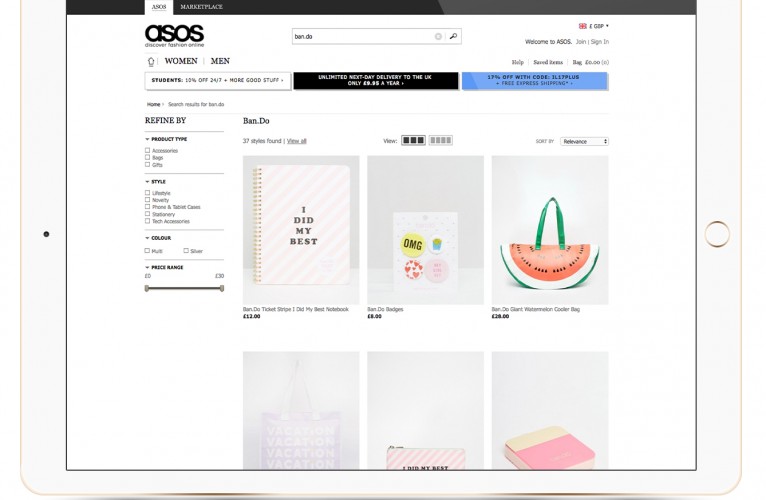Click the ASOS logo
This screenshot has height=500, width=766.
174,36
